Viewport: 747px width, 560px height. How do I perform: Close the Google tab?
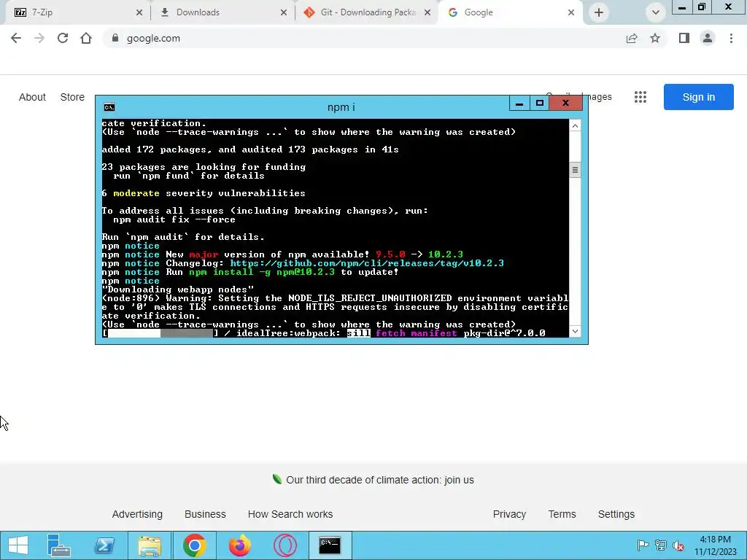[570, 13]
